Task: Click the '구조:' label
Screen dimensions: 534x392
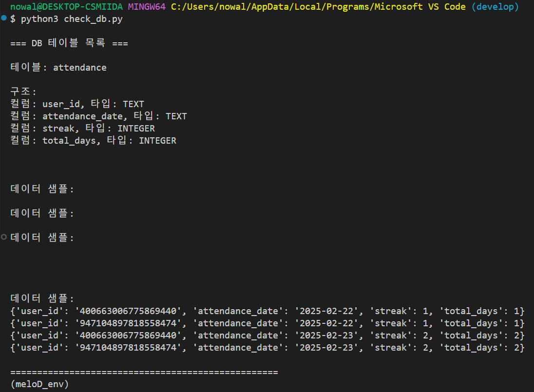Action: click(x=24, y=92)
